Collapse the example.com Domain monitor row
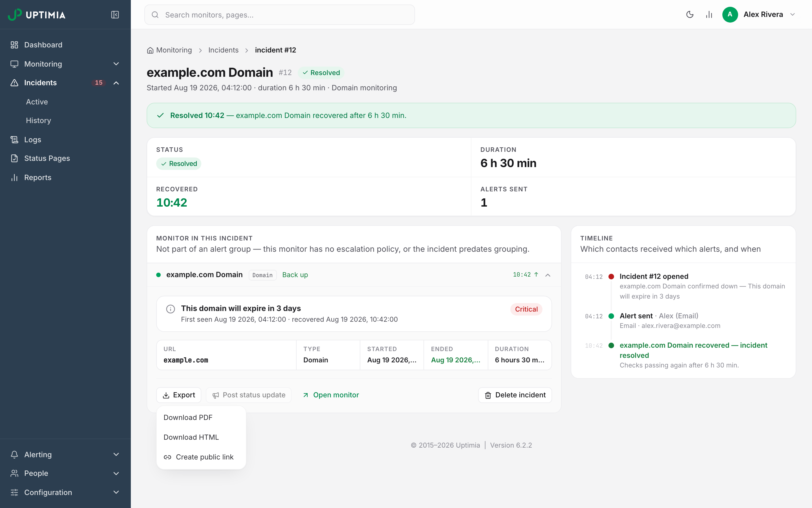 [548, 275]
